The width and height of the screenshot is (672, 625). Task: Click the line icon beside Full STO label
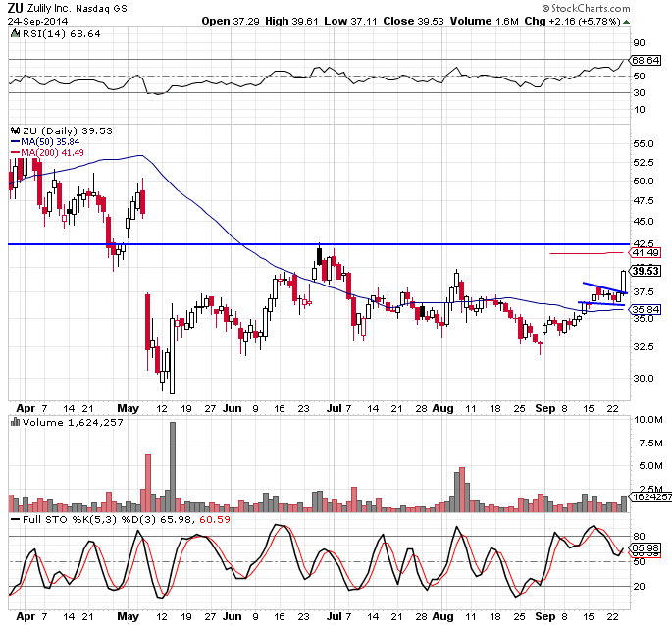13,517
